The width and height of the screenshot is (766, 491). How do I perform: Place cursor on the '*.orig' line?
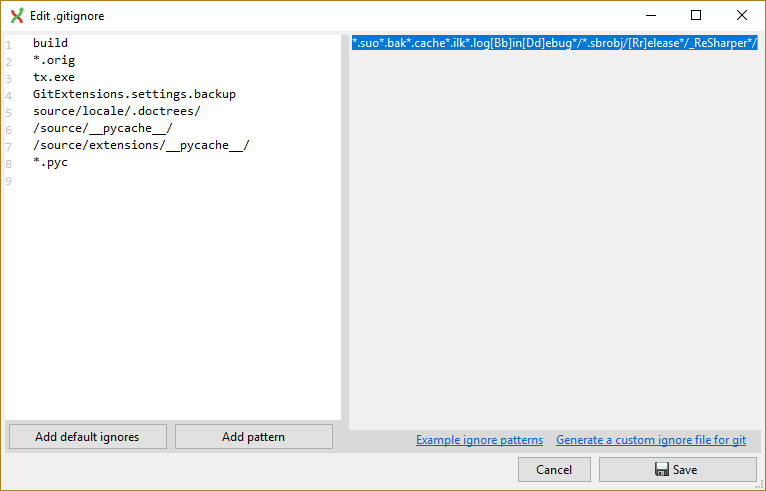[x=54, y=60]
